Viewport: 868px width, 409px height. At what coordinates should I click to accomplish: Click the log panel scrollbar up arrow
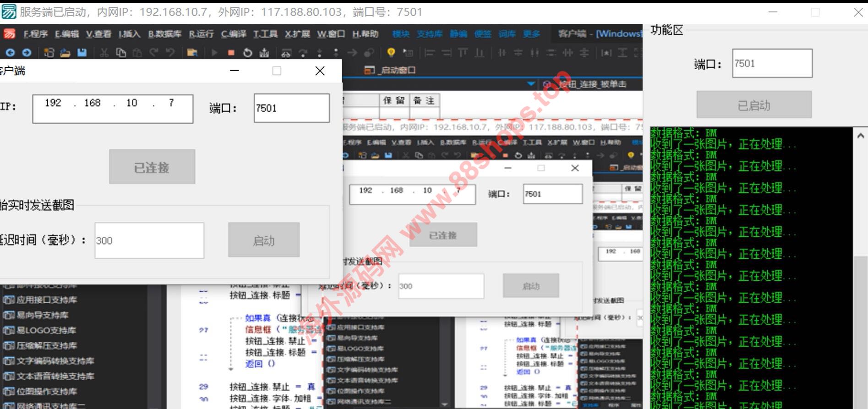[x=860, y=136]
